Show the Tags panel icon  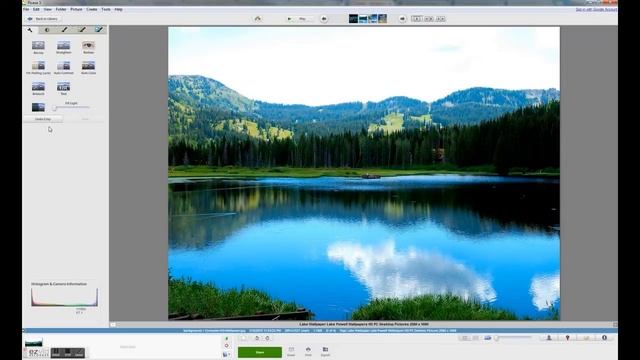point(586,338)
